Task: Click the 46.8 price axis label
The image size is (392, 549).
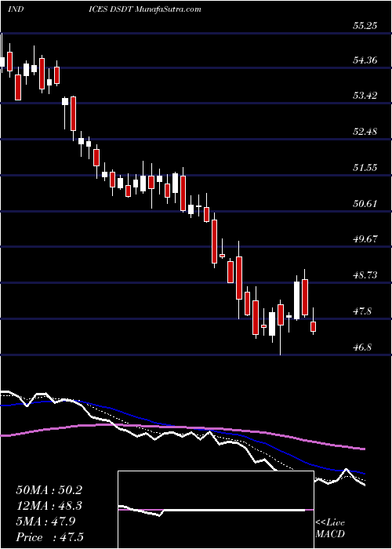Action: point(363,347)
